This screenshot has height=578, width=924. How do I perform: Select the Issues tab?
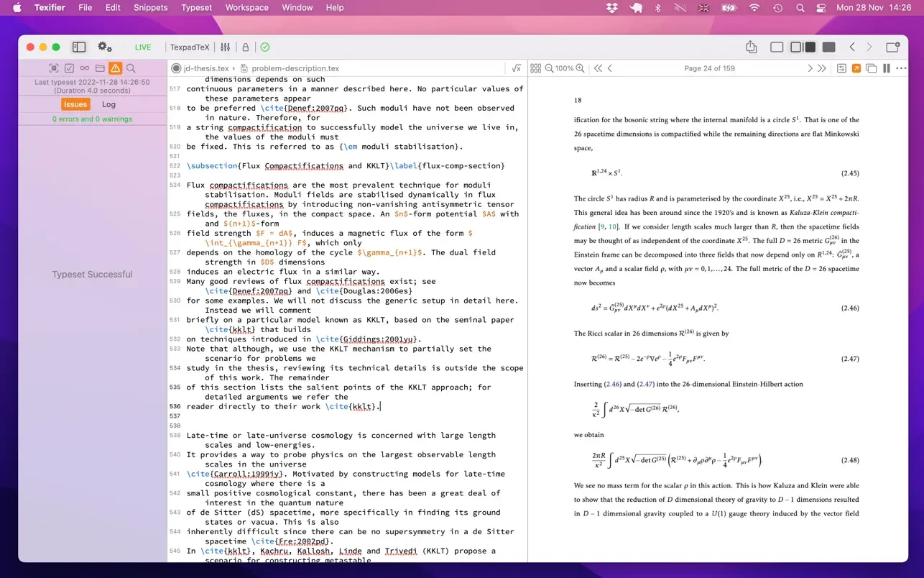click(x=75, y=104)
